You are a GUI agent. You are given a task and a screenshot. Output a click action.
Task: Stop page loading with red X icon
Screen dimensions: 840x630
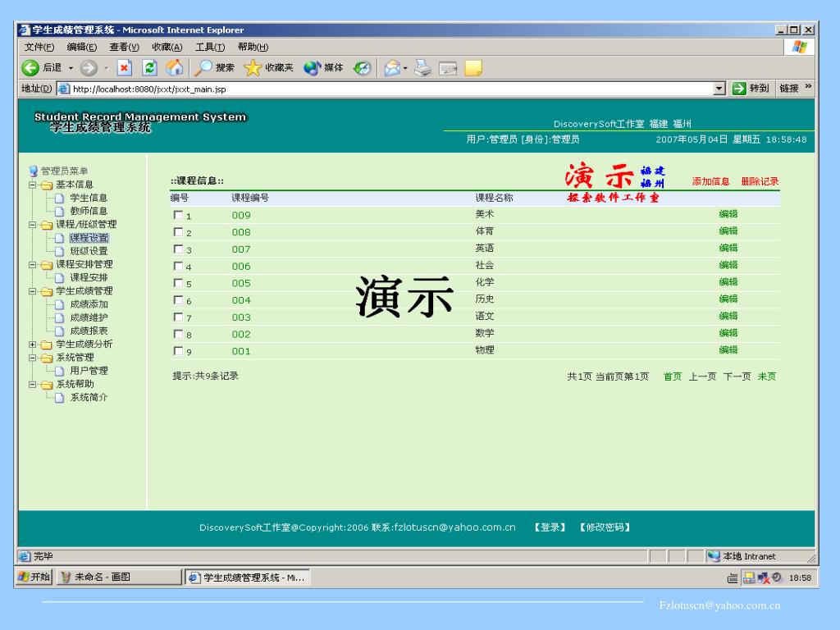tap(125, 67)
